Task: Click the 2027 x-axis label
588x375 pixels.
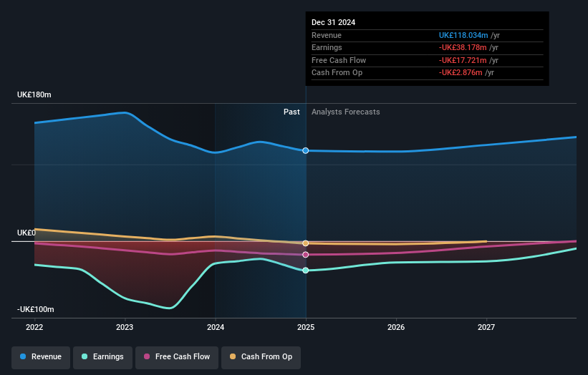Action: 486,328
